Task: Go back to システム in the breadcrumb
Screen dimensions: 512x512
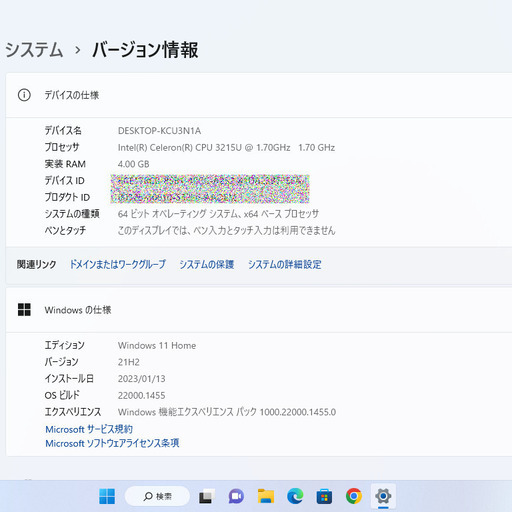Action: pos(34,50)
